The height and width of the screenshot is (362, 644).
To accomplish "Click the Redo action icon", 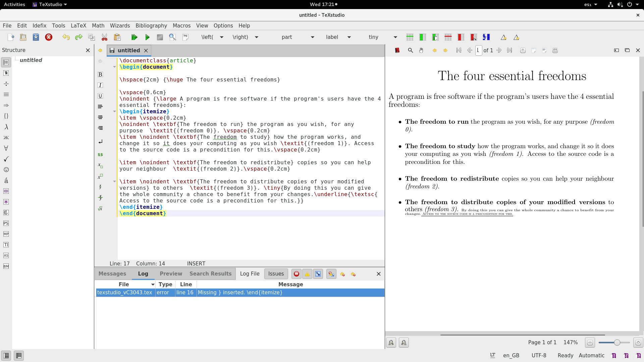I will [79, 37].
